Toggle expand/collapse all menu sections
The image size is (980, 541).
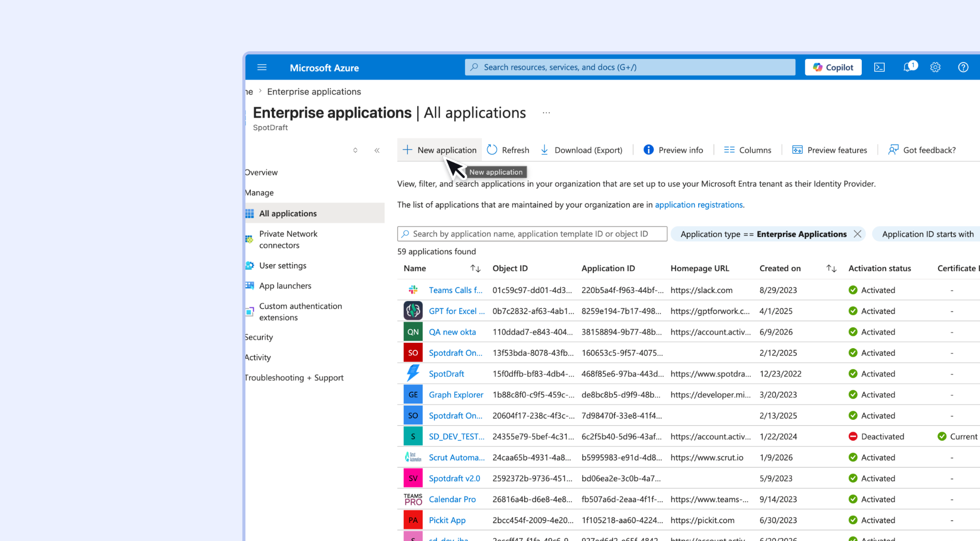355,150
